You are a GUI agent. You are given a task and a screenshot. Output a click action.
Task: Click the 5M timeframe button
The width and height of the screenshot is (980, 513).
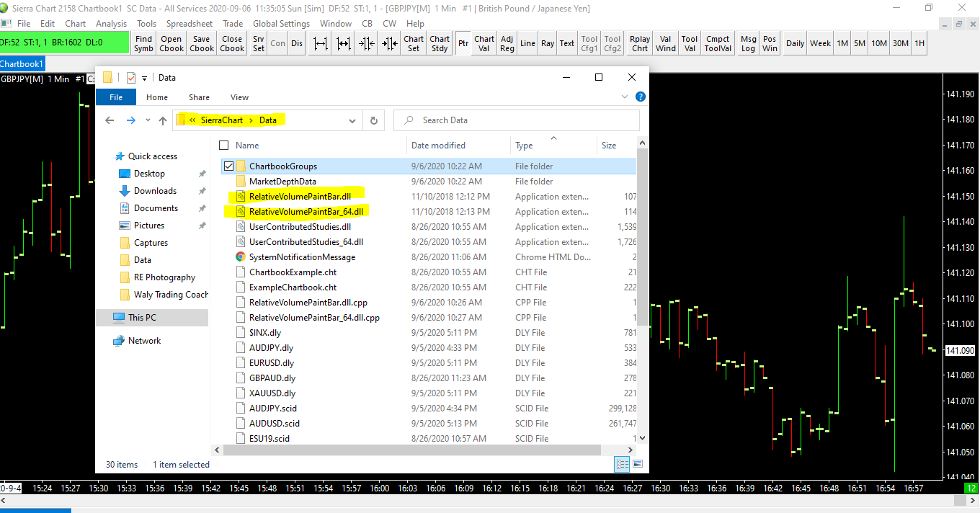click(x=860, y=43)
